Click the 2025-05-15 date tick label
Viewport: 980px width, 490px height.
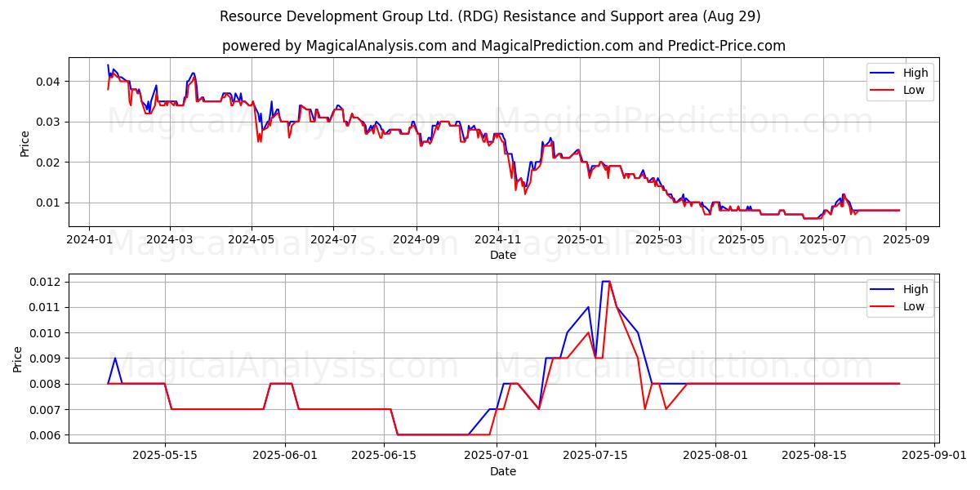164,457
